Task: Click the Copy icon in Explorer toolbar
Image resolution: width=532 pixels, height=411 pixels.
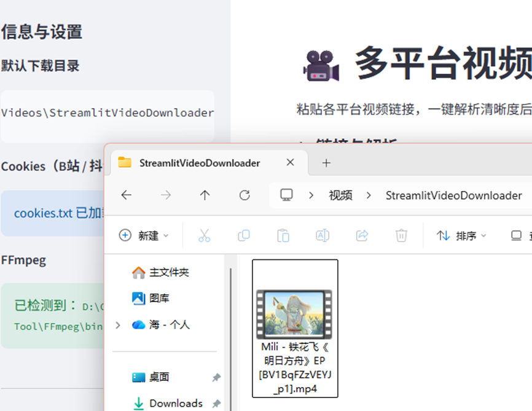Action: click(x=244, y=236)
